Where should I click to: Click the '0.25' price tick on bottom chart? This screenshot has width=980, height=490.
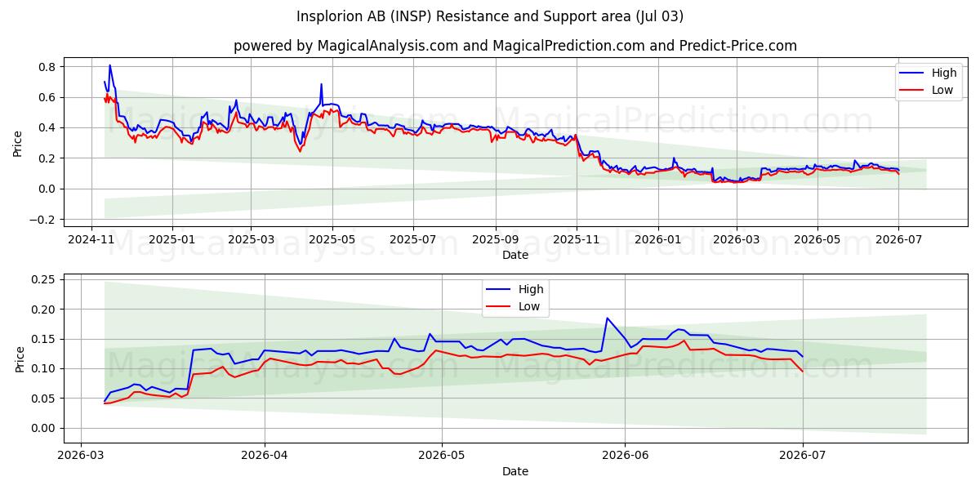43,279
